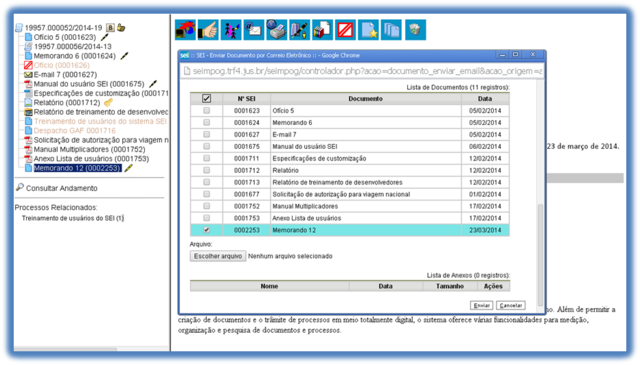Click the people with pen signature-block icon

[231, 30]
